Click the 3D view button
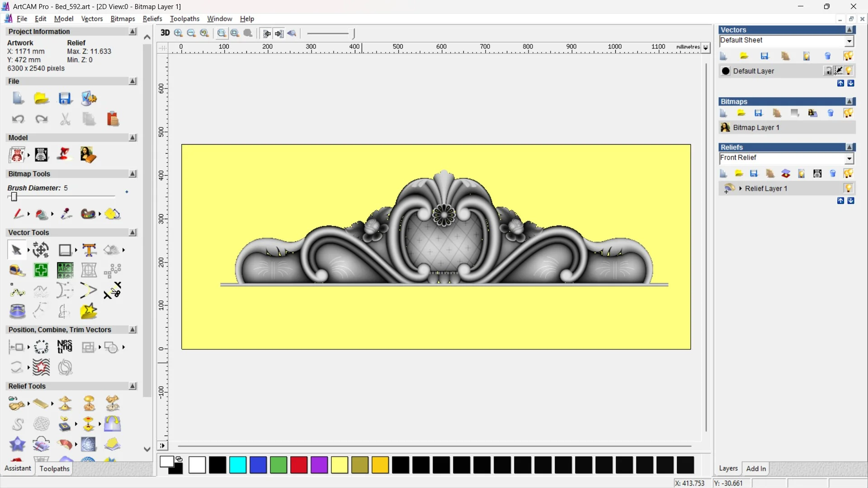Image resolution: width=868 pixels, height=488 pixels. (165, 33)
